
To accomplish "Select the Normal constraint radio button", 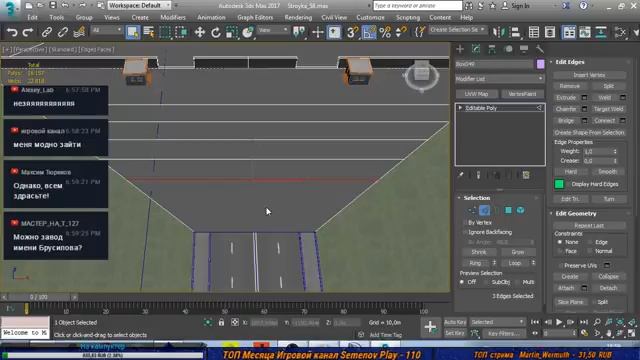I will pos(590,251).
